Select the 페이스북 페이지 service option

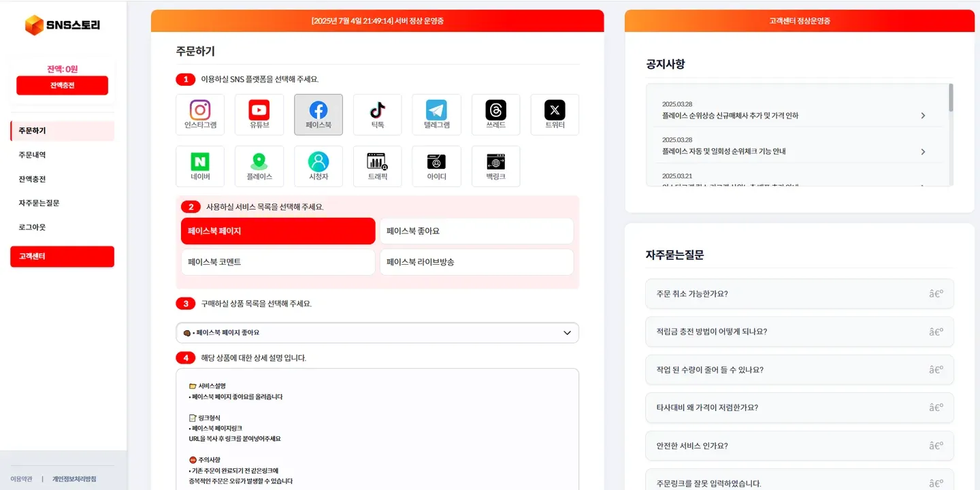click(x=278, y=231)
